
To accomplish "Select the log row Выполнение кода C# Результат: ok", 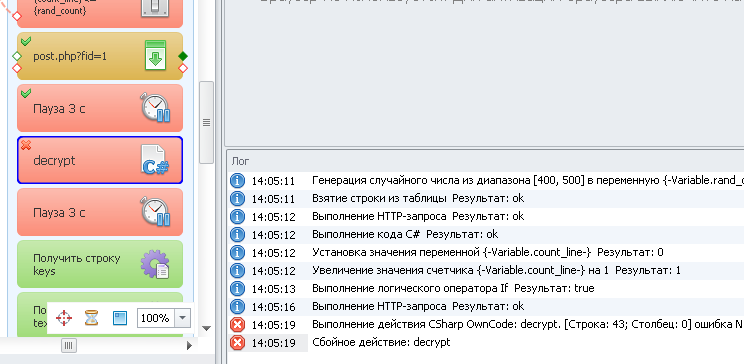I will pyautogui.click(x=486, y=234).
